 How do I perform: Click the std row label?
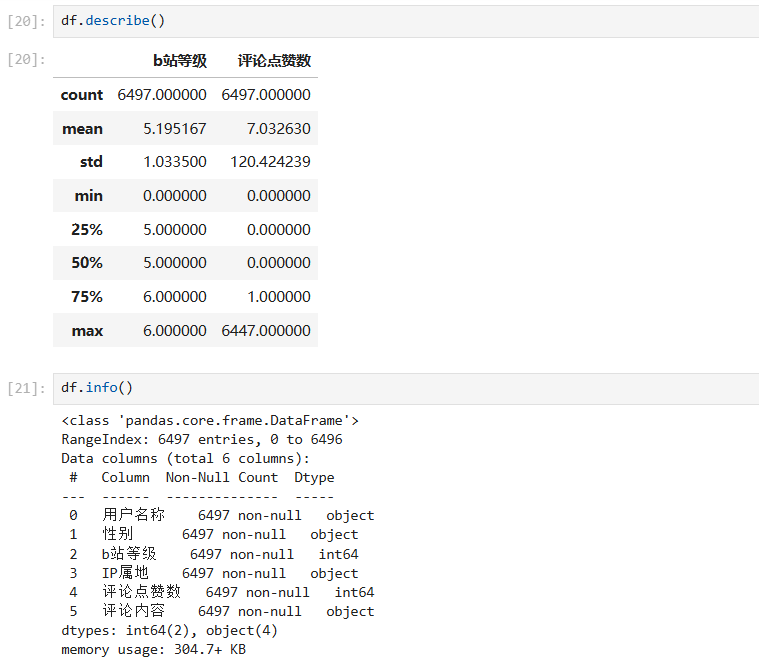click(91, 162)
